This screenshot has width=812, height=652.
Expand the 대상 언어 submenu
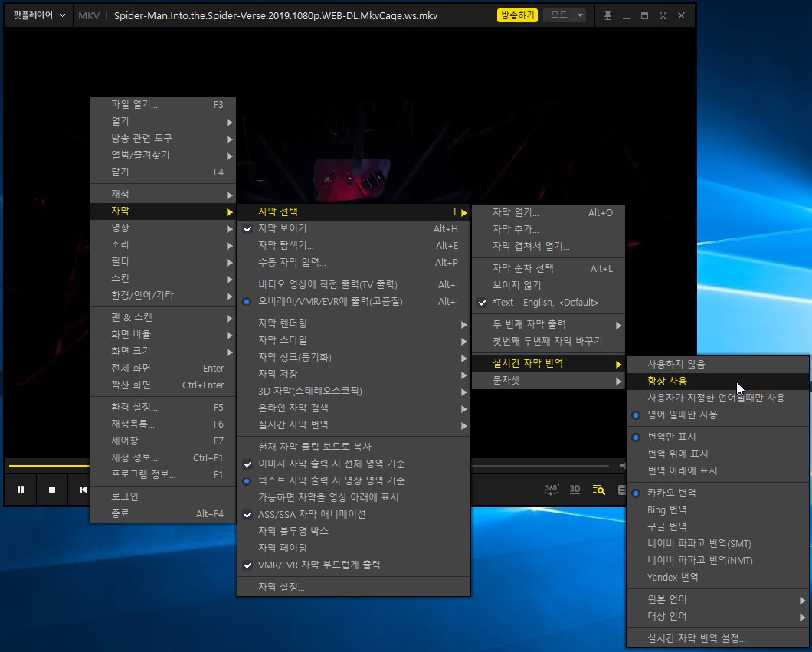718,616
